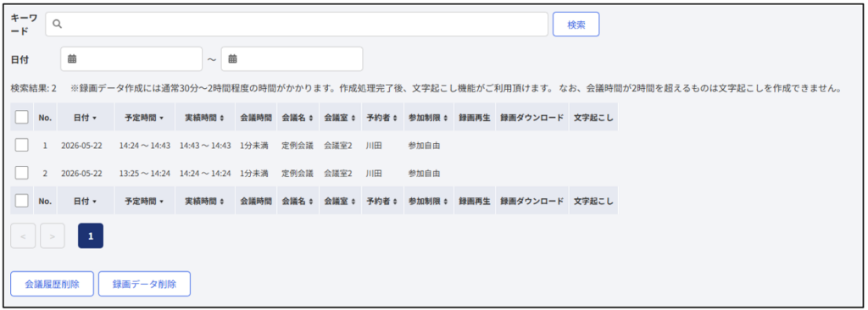
Task: Select page 1 in pagination
Action: click(x=90, y=236)
